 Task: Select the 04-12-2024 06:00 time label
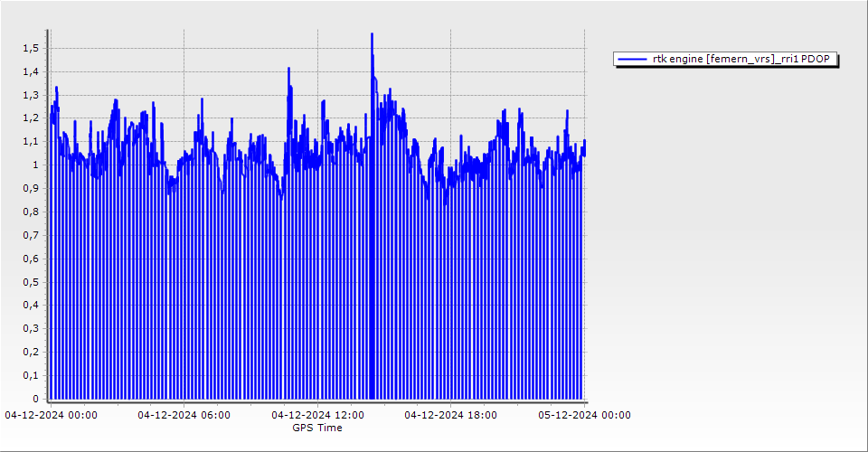point(184,415)
